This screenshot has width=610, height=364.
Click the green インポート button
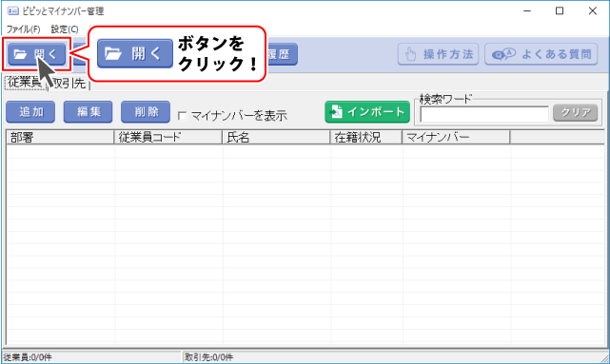coord(367,112)
